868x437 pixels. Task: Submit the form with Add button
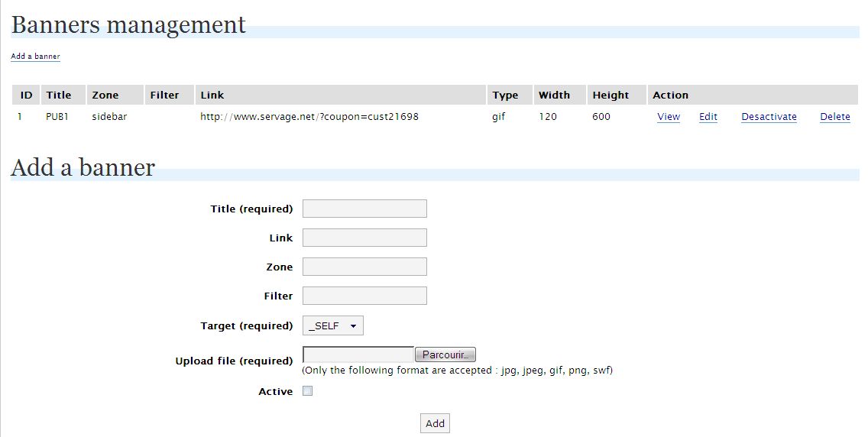(435, 423)
